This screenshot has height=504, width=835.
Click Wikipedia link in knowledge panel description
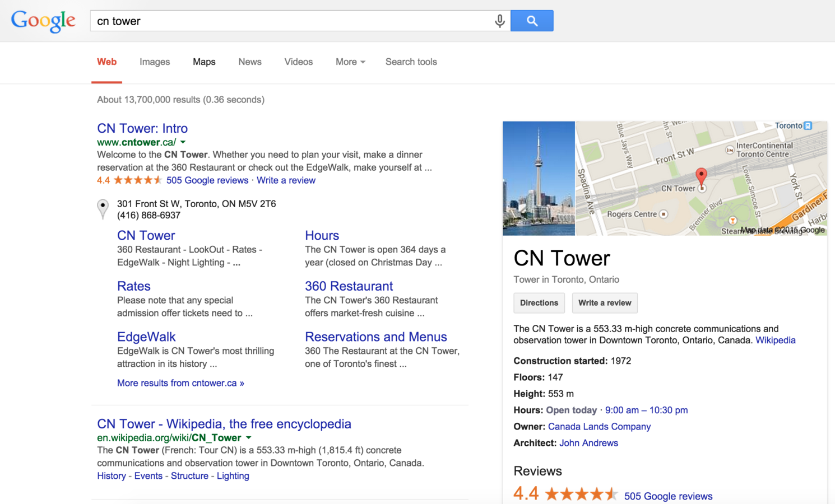(x=776, y=340)
